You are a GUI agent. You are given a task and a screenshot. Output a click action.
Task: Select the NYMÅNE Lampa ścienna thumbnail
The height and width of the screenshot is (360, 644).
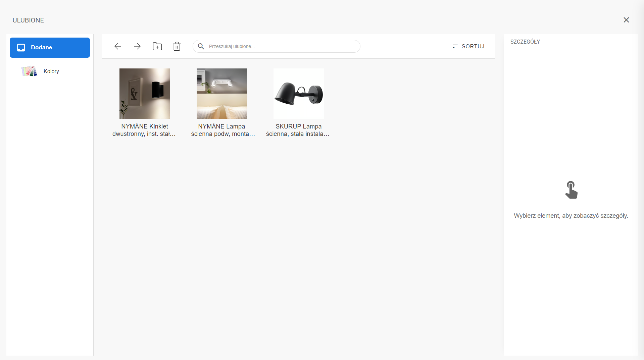pos(221,94)
